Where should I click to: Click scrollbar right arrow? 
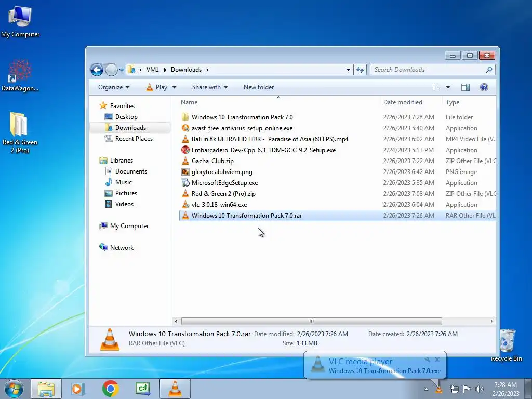pos(491,321)
